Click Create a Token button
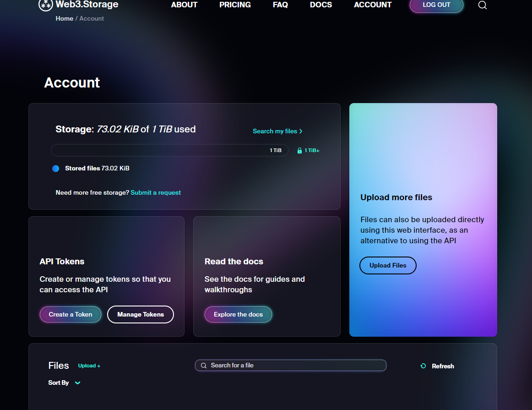Screen dimensions: 532x410 click(x=70, y=314)
